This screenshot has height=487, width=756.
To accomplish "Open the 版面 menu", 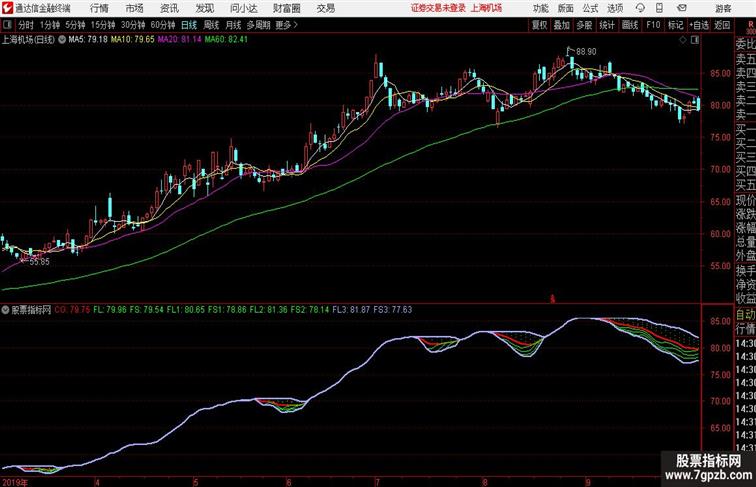I will pyautogui.click(x=566, y=8).
